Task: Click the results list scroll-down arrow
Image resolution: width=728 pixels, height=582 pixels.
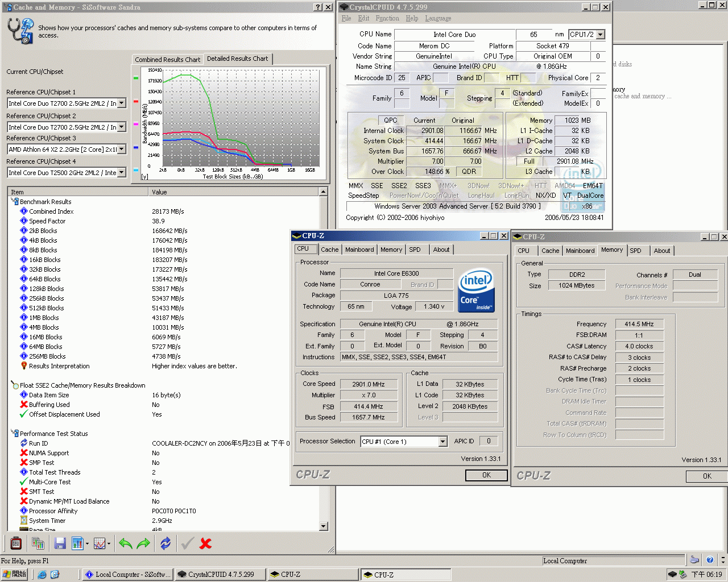Action: (x=324, y=526)
